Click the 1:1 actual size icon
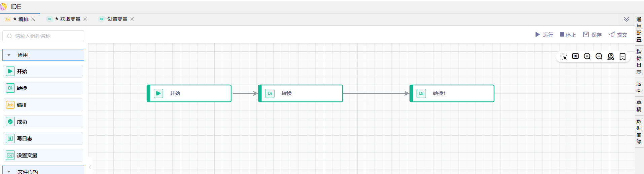Screen dimensions: 644x174 (x=575, y=56)
